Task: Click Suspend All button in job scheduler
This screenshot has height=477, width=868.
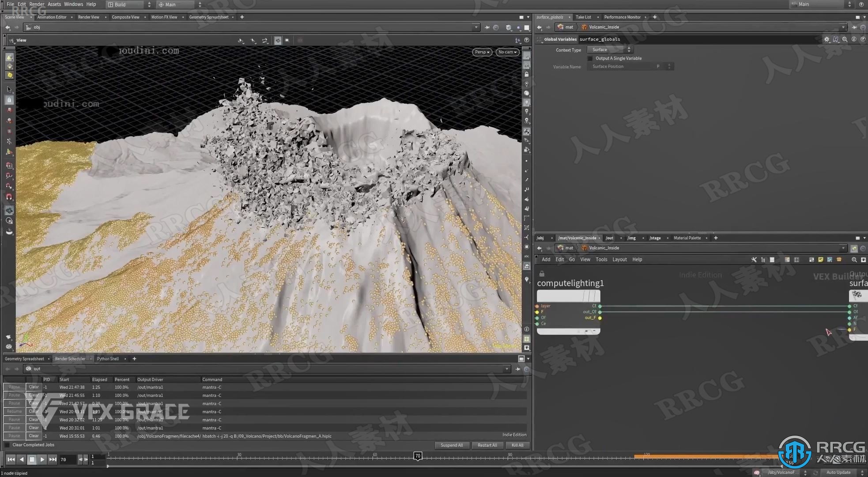Action: [452, 445]
